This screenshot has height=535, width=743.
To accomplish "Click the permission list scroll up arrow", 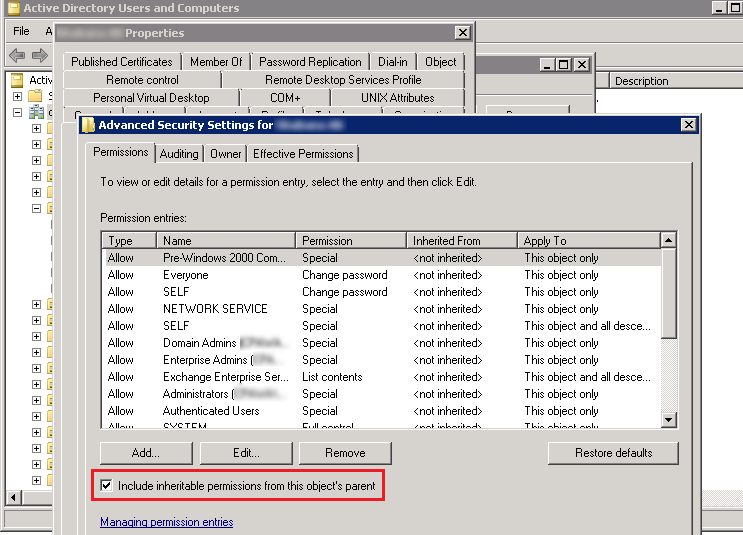I will 668,240.
